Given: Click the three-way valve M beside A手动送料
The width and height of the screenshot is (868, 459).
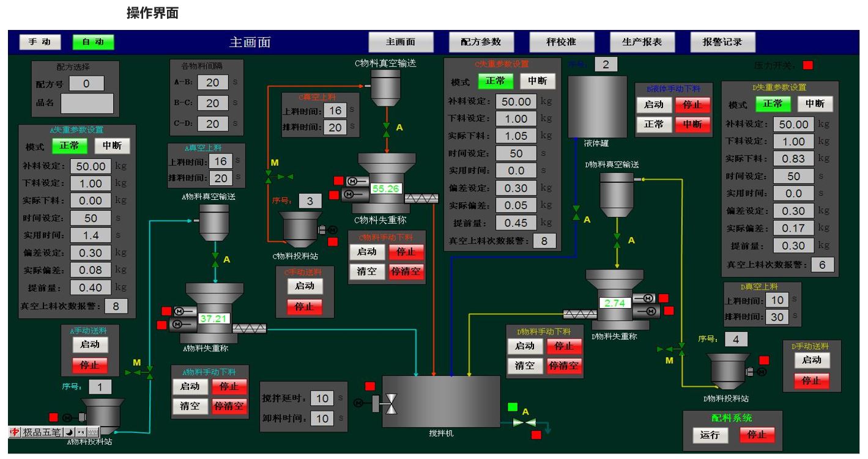Looking at the screenshot, I should (x=138, y=372).
